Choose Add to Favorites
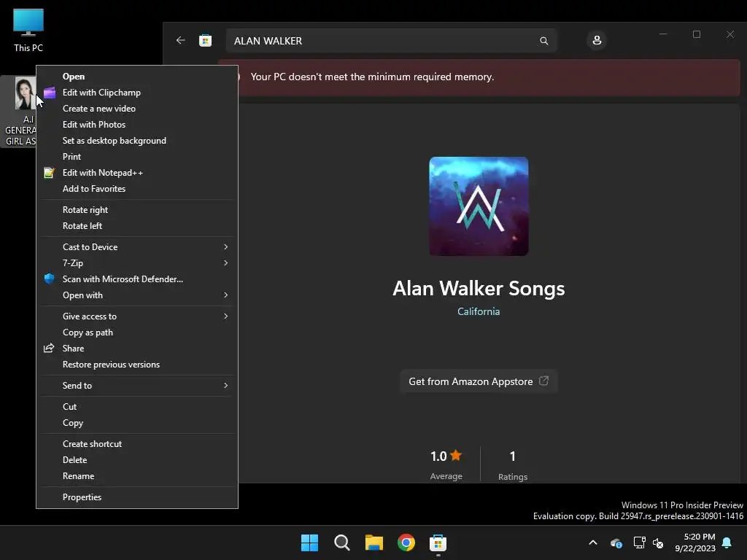747x560 pixels. click(x=137, y=189)
